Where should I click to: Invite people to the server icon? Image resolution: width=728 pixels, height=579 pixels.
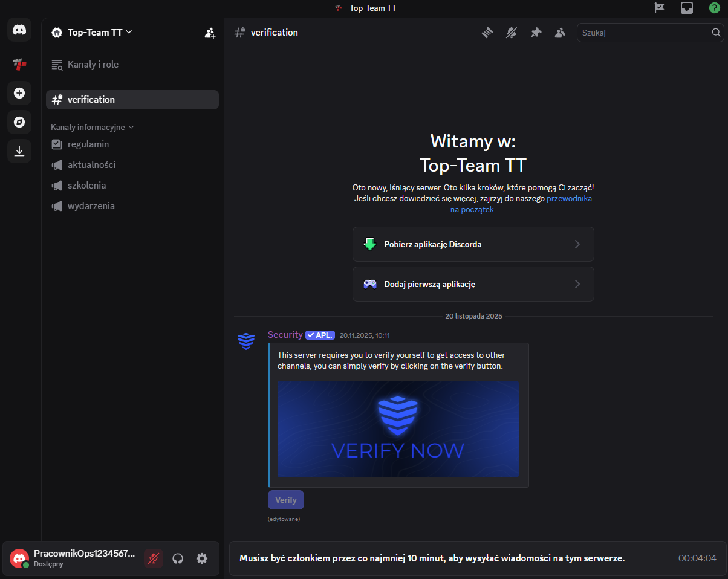tap(210, 33)
